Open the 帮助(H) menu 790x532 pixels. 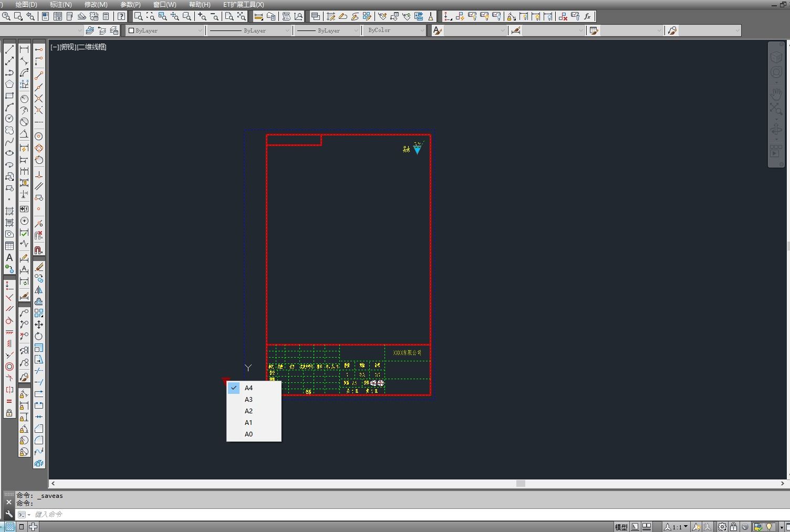(x=200, y=4)
